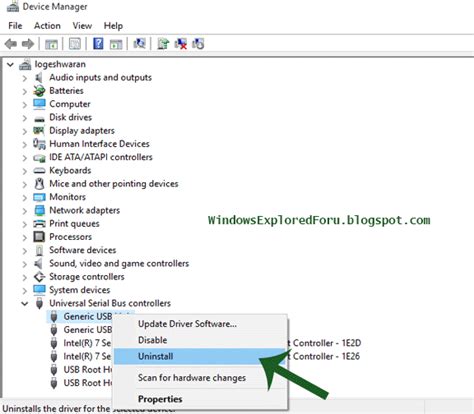Expand the System devices category
The image size is (474, 414).
(x=24, y=290)
